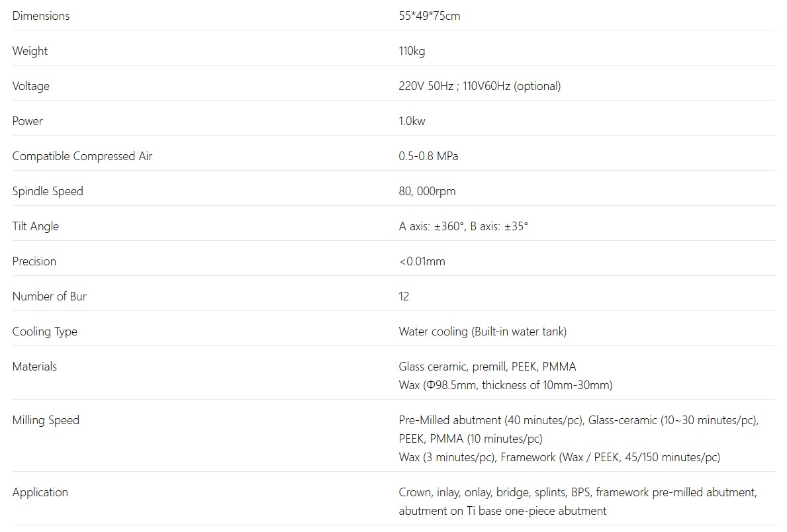Select the 80, 000rpm value
This screenshot has height=532, width=787.
click(427, 191)
